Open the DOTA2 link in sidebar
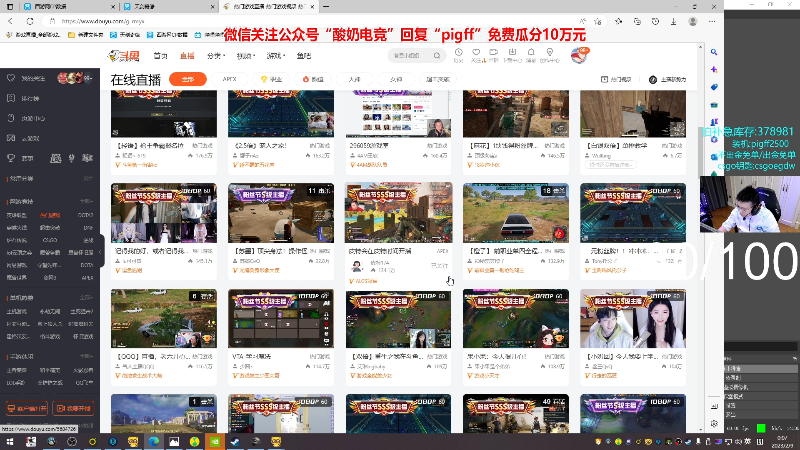800x450 pixels. tap(85, 215)
